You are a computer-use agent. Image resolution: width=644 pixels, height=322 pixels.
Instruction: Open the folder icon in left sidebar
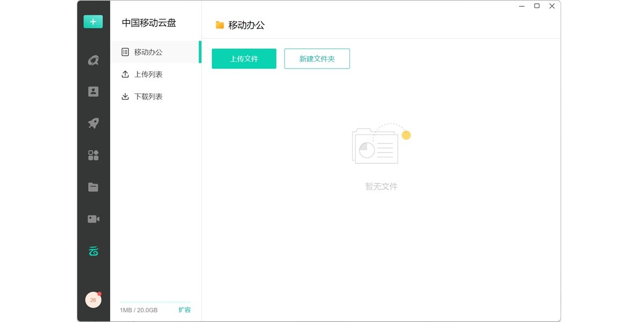click(x=93, y=187)
